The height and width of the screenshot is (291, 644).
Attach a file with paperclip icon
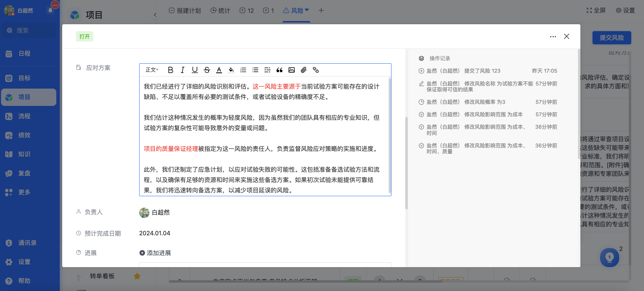[304, 70]
